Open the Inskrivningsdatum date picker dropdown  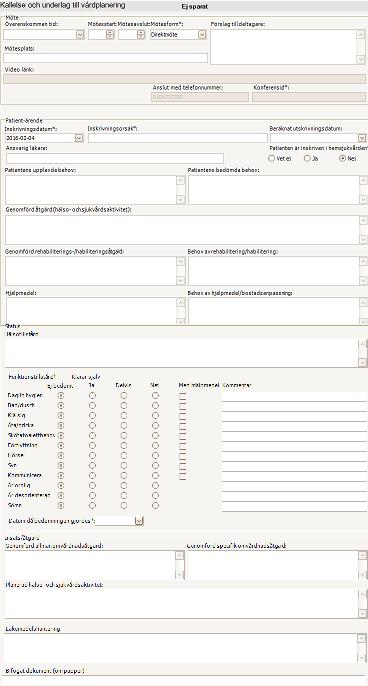point(79,138)
